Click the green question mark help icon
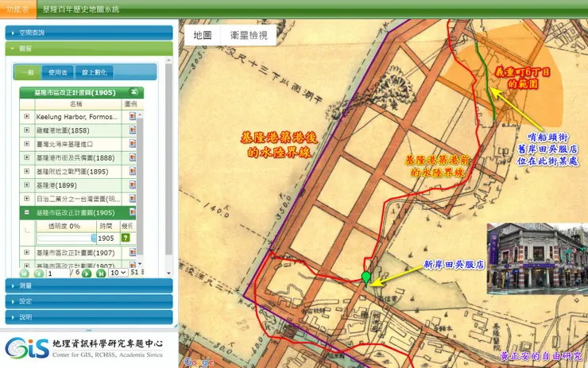The height and width of the screenshot is (368, 588). (126, 238)
